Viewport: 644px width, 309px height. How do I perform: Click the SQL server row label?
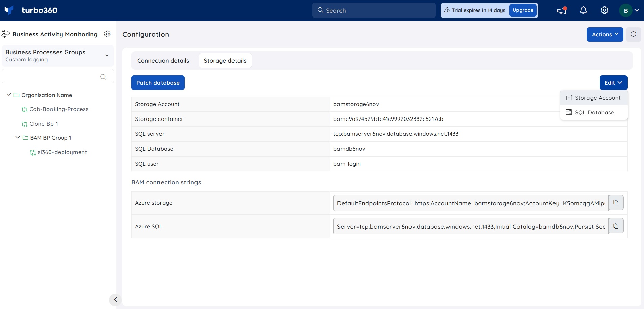(x=150, y=134)
